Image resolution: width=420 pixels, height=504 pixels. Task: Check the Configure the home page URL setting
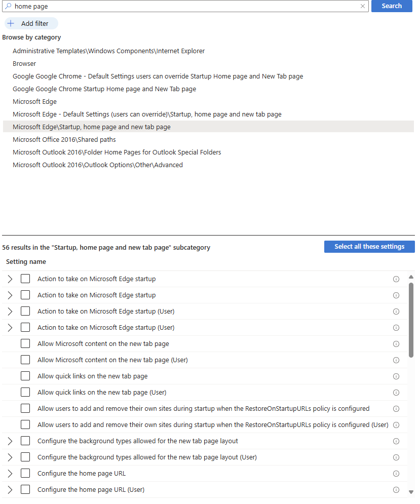pyautogui.click(x=25, y=474)
